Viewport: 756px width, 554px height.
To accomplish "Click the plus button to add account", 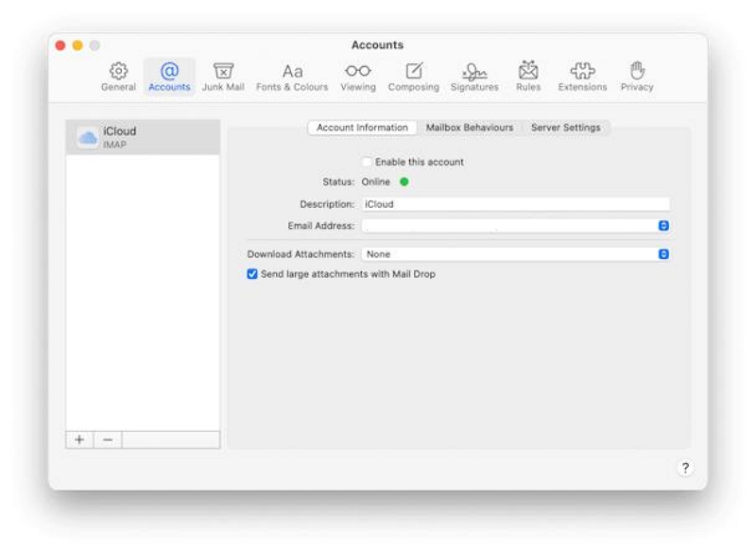I will [79, 440].
